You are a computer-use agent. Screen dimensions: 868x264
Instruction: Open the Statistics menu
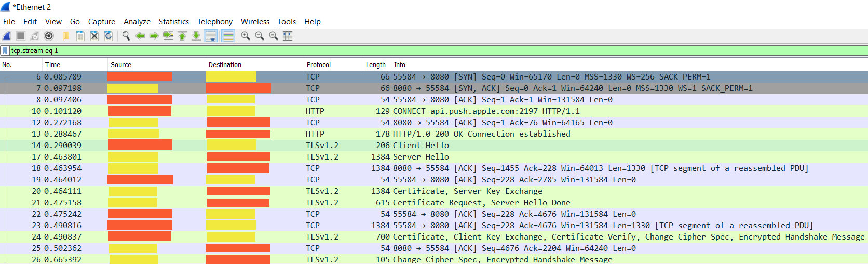click(174, 22)
